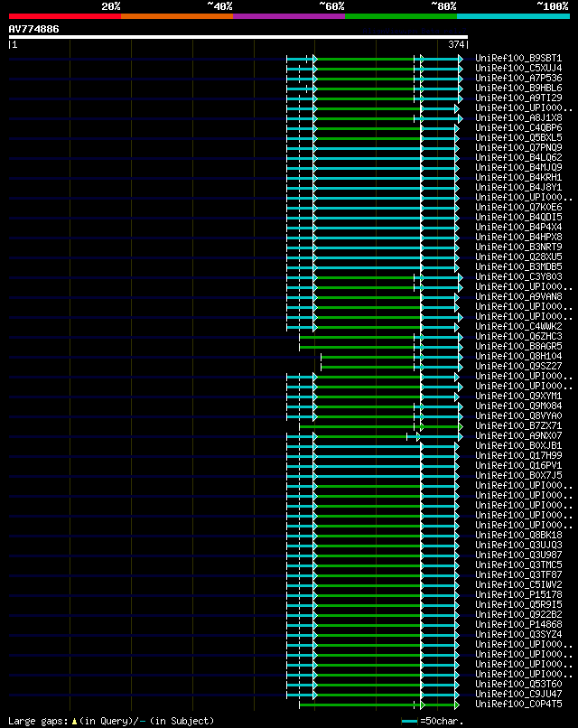Open hit UniRef100_C3Y803

coord(518,276)
